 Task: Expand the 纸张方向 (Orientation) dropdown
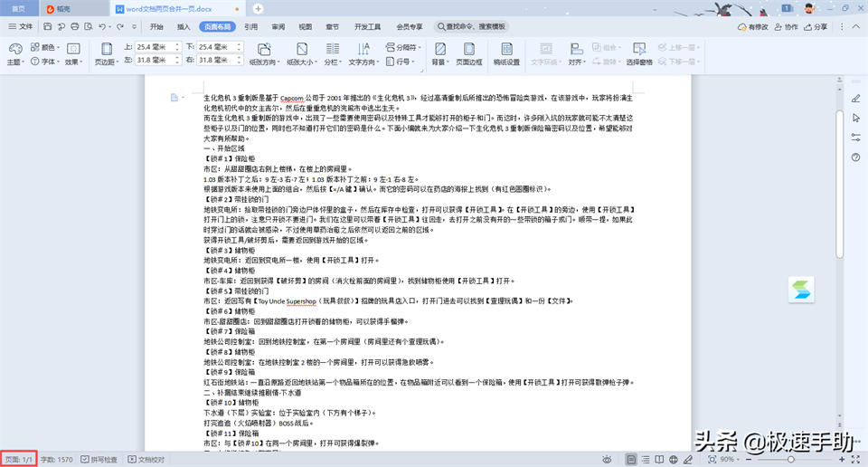tap(263, 62)
